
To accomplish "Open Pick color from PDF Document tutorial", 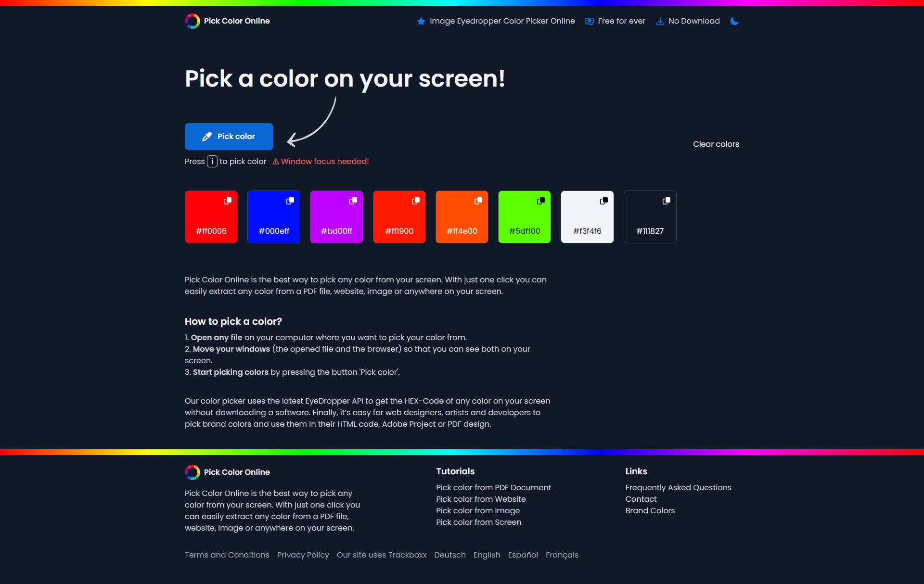I will coord(493,487).
